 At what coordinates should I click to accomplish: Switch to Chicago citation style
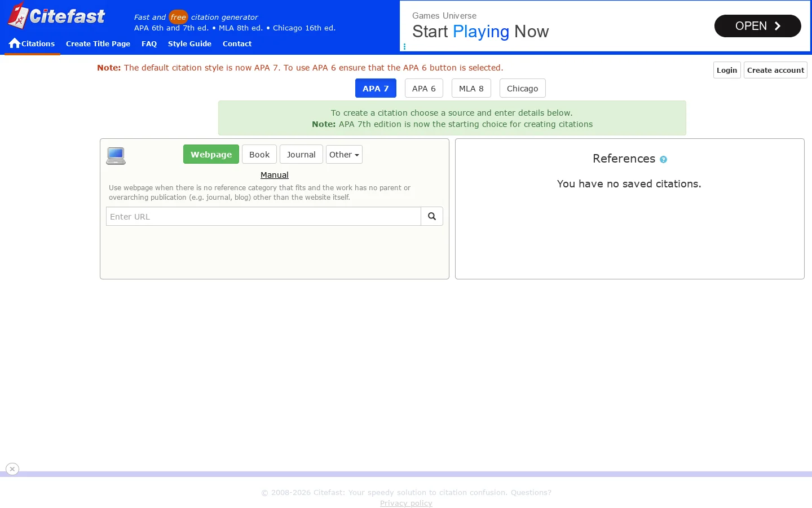tap(523, 88)
